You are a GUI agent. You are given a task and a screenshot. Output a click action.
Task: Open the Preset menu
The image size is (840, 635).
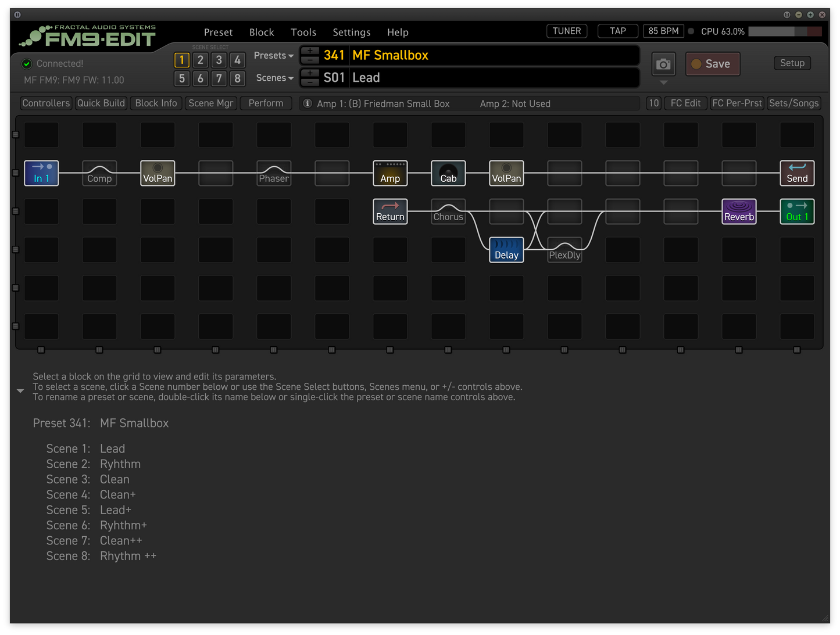click(x=218, y=33)
